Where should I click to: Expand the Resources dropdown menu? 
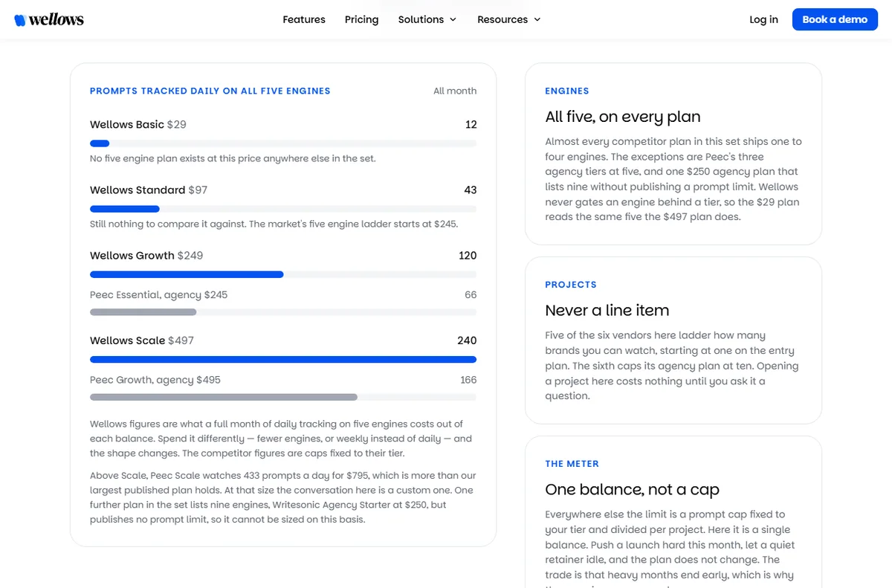tap(509, 19)
